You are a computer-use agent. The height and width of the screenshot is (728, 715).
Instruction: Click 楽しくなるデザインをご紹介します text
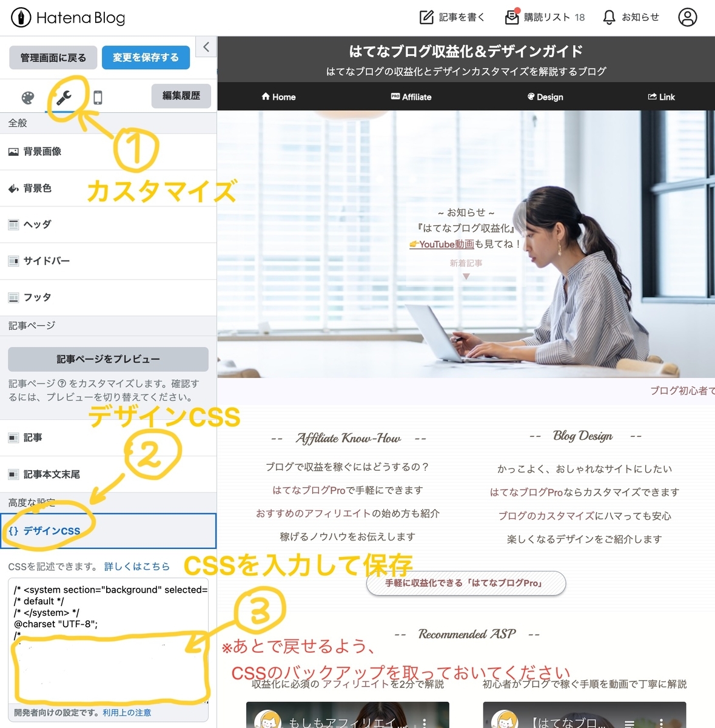[584, 539]
